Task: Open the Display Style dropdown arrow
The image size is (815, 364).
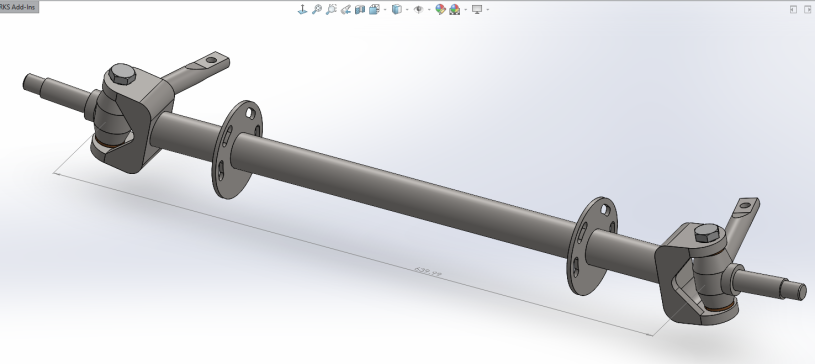Action: 407,9
